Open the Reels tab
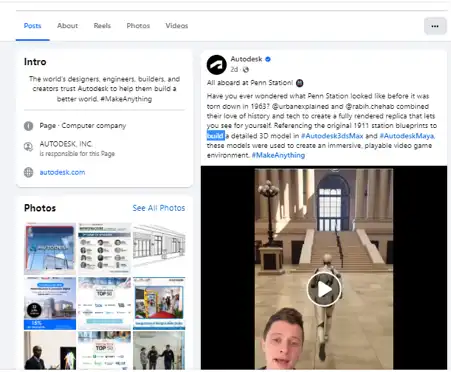The height and width of the screenshot is (382, 452). 102,26
